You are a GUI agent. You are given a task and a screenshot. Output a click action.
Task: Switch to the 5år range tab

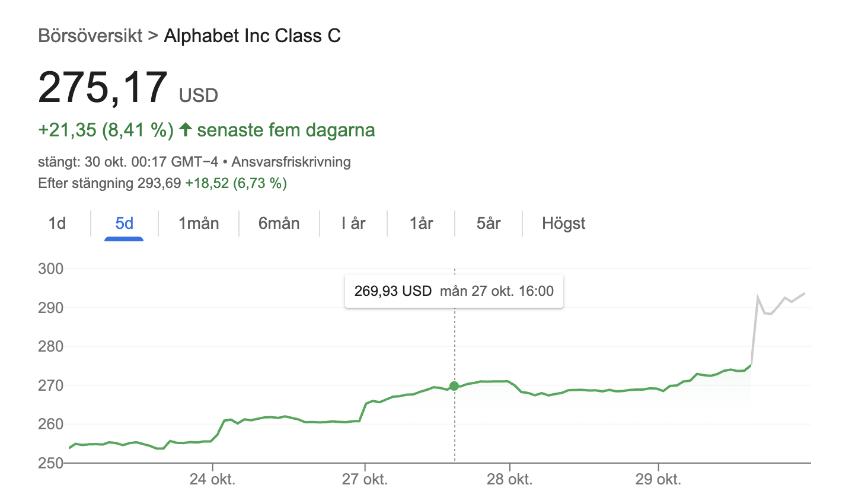[489, 224]
